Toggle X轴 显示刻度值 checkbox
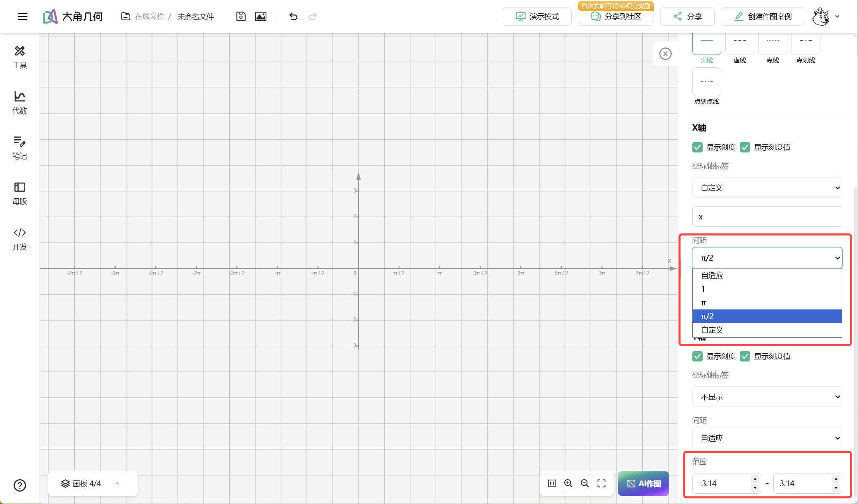Viewport: 858px width, 504px height. (745, 147)
